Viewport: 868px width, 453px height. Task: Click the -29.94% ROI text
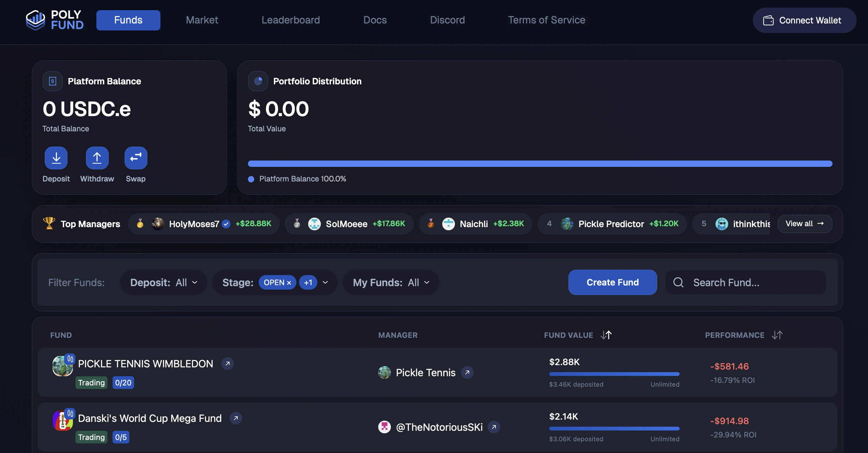[733, 435]
